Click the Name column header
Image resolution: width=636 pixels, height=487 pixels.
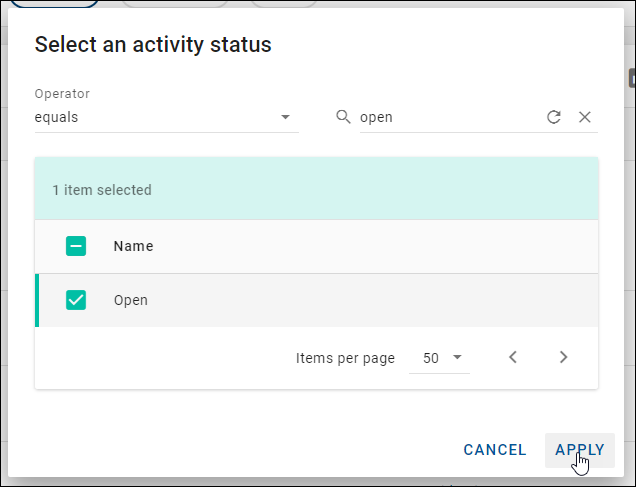133,246
